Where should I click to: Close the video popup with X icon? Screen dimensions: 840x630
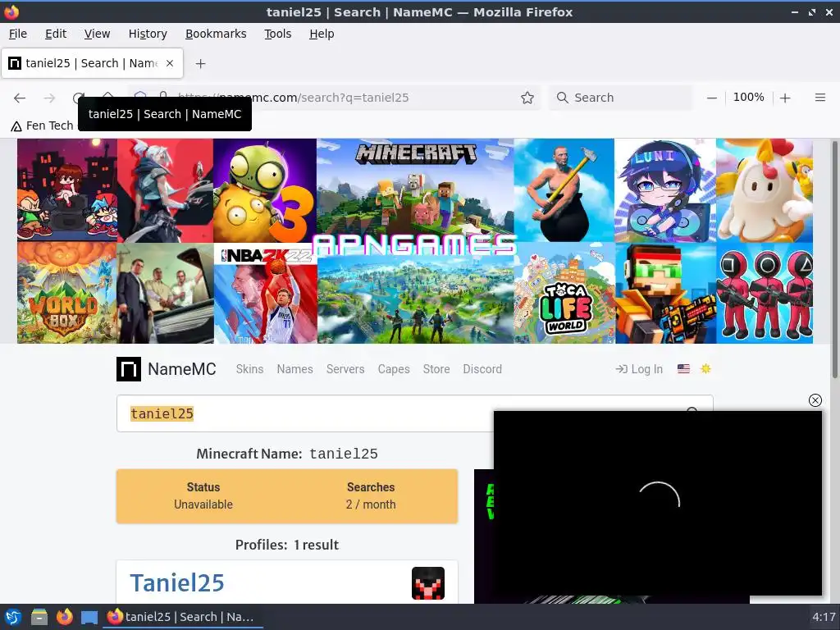pos(815,400)
